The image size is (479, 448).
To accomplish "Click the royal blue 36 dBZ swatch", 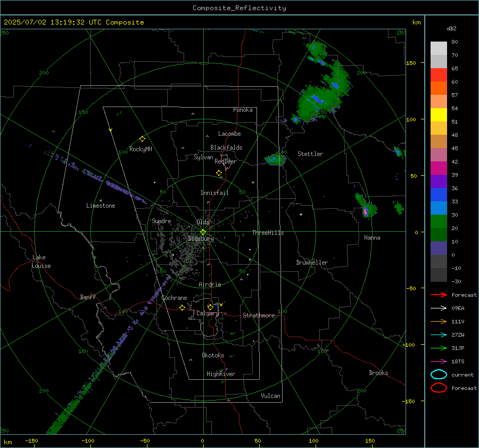I will pyautogui.click(x=439, y=194).
